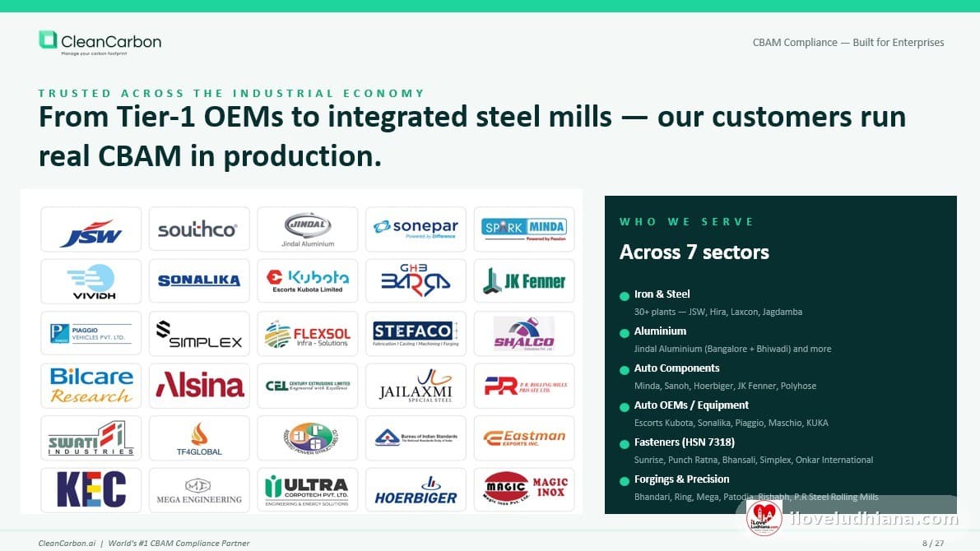
Task: Click 'CBAM Compliance — Built for Enterprises' header text
Action: pos(848,43)
